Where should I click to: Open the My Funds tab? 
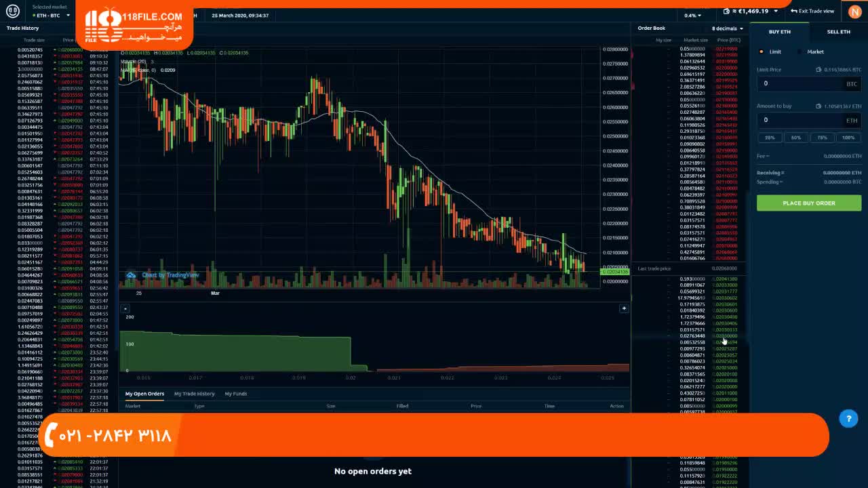point(235,394)
